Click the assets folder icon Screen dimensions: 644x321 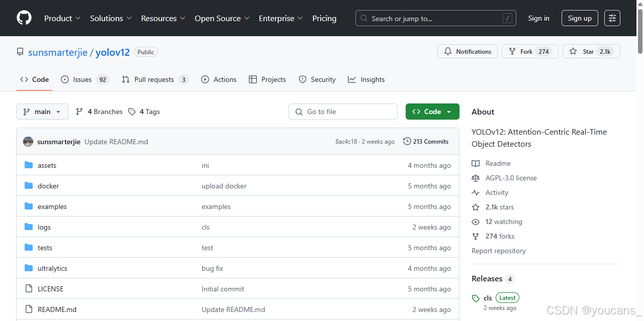coord(29,165)
